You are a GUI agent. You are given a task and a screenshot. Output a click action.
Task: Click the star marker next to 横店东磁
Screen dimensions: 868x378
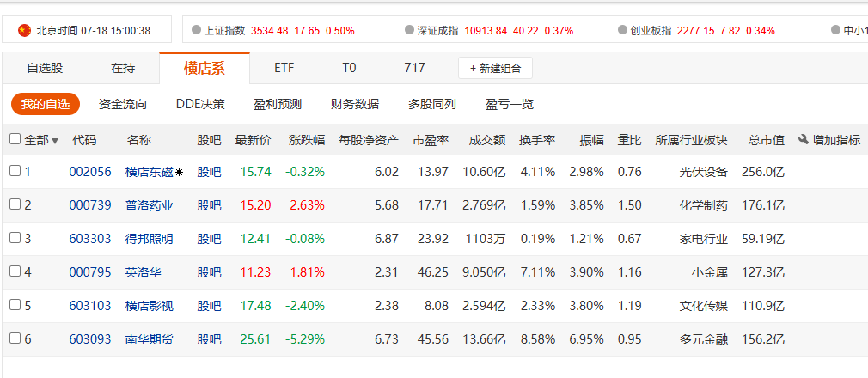point(180,173)
